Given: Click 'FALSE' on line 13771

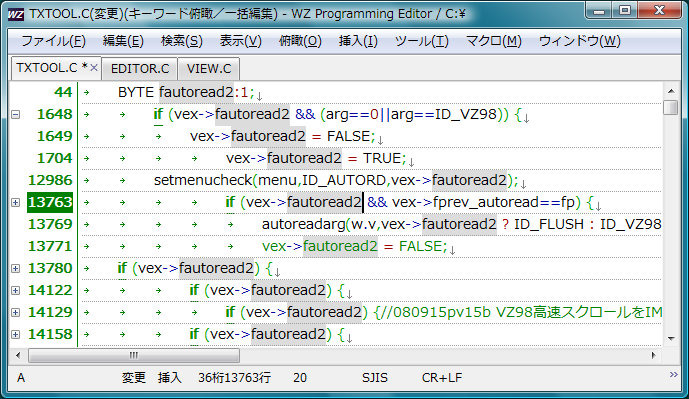Looking at the screenshot, I should tap(420, 246).
